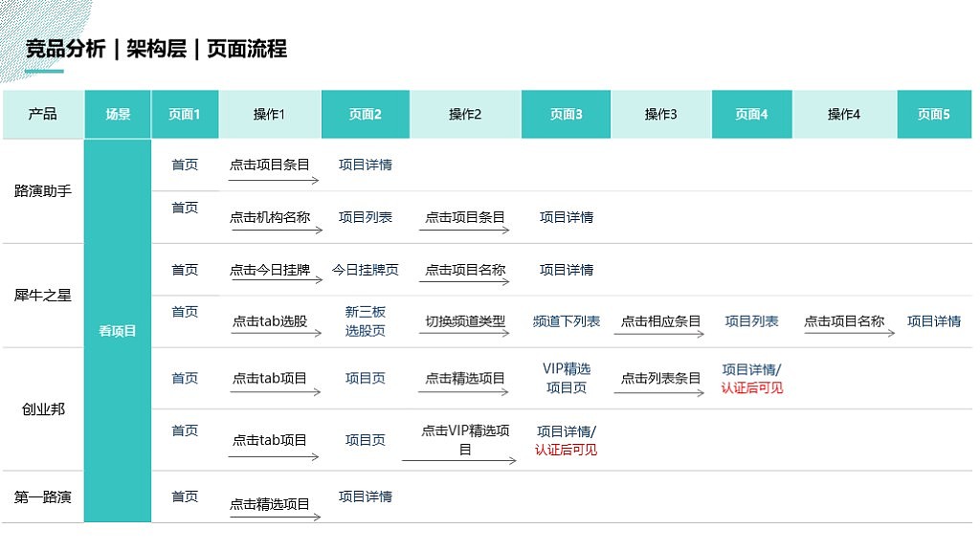Click 项目列表 in the 点击机构名称 row

(365, 217)
